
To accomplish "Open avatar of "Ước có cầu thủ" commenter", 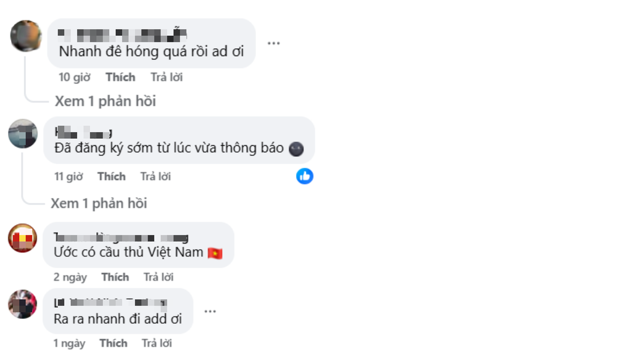I will tap(22, 238).
